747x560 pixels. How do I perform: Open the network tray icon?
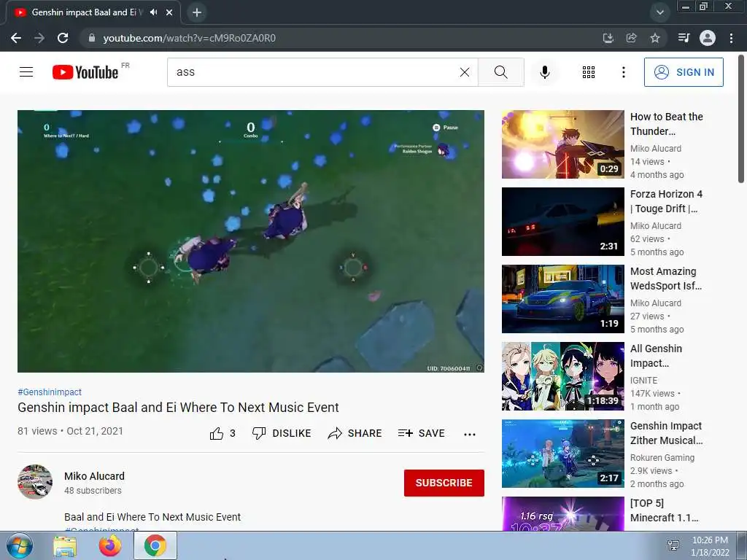click(x=673, y=545)
